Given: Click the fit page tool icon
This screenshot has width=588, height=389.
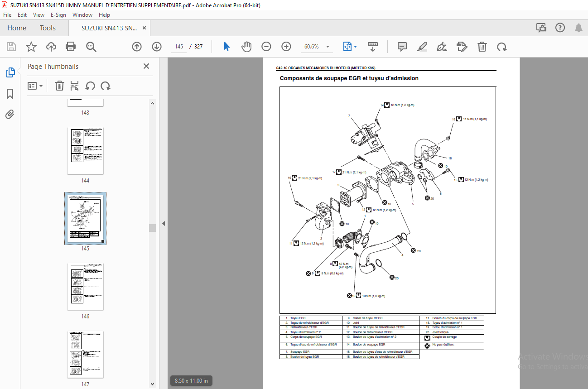Looking at the screenshot, I should [x=347, y=47].
